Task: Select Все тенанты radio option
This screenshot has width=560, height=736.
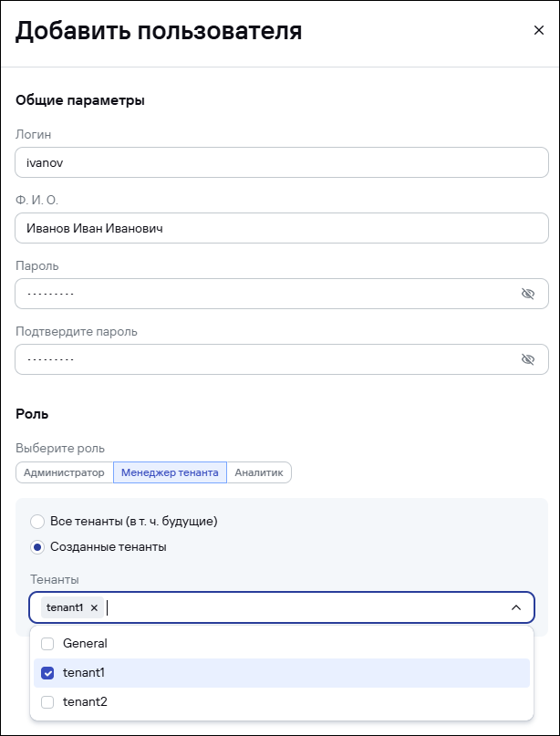Action: click(x=37, y=522)
